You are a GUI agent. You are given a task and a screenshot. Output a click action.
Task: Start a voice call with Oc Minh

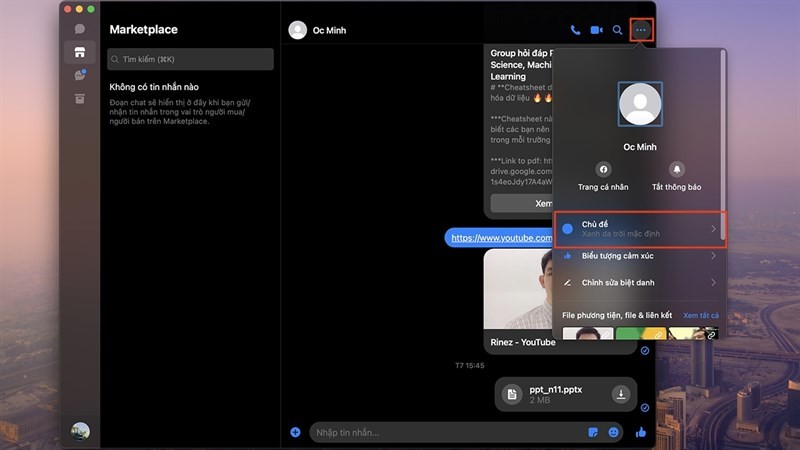pos(575,31)
